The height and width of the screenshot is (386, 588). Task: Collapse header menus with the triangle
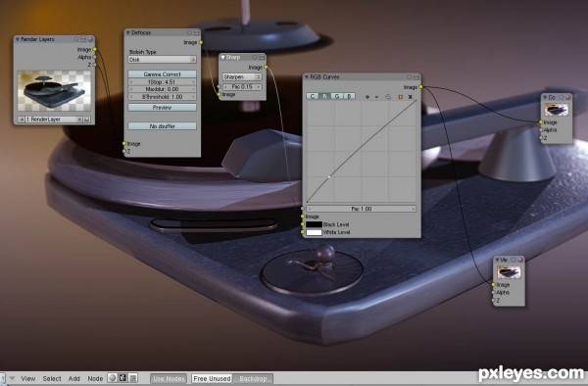(x=12, y=378)
